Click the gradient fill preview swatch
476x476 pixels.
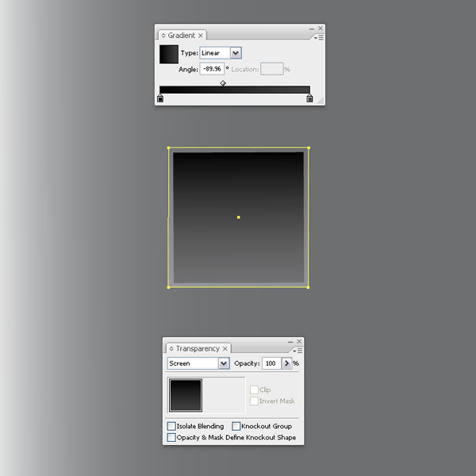point(169,54)
